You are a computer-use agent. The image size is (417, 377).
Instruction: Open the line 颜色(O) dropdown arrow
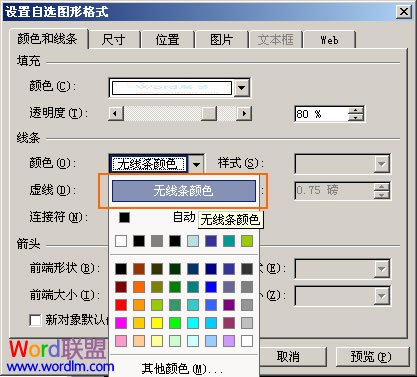(x=196, y=164)
